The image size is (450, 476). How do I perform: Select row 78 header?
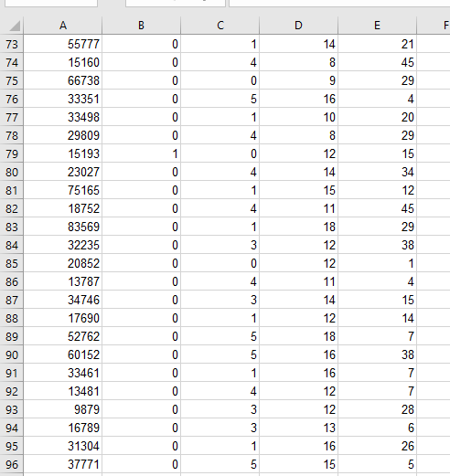click(12, 135)
